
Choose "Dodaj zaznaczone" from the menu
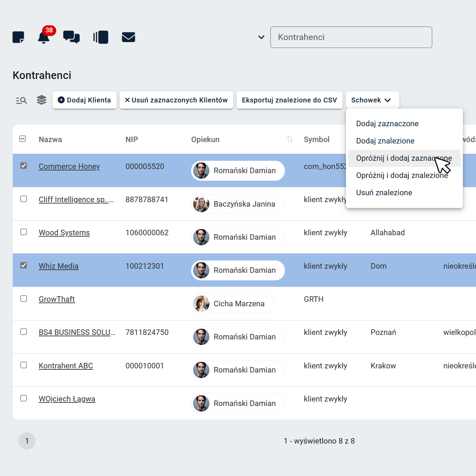pyautogui.click(x=387, y=124)
